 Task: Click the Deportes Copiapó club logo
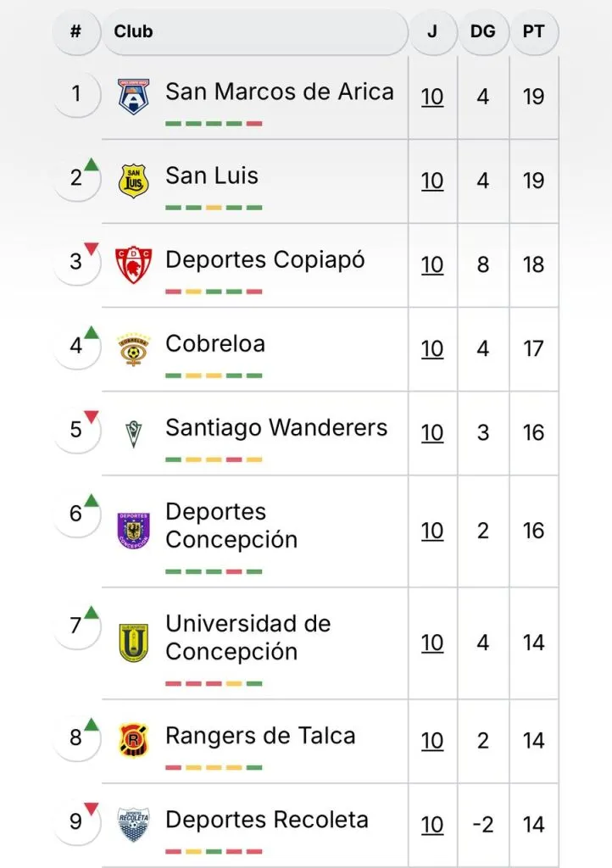pyautogui.click(x=134, y=264)
